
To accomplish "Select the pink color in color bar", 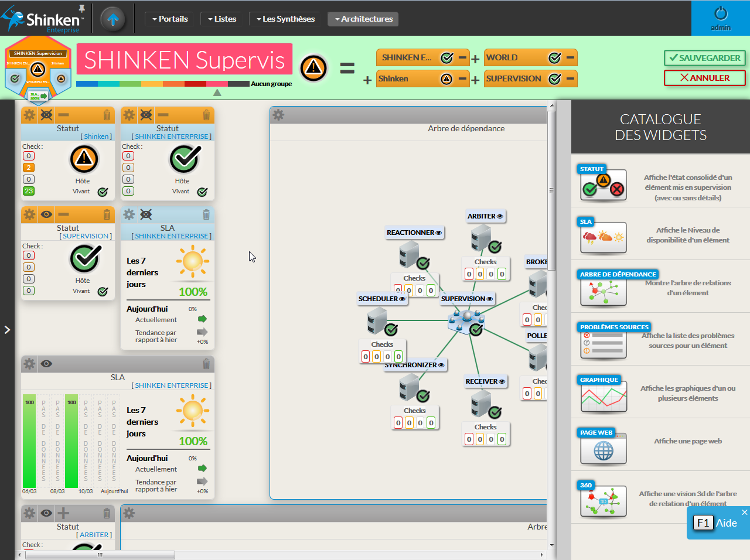I will (x=217, y=84).
